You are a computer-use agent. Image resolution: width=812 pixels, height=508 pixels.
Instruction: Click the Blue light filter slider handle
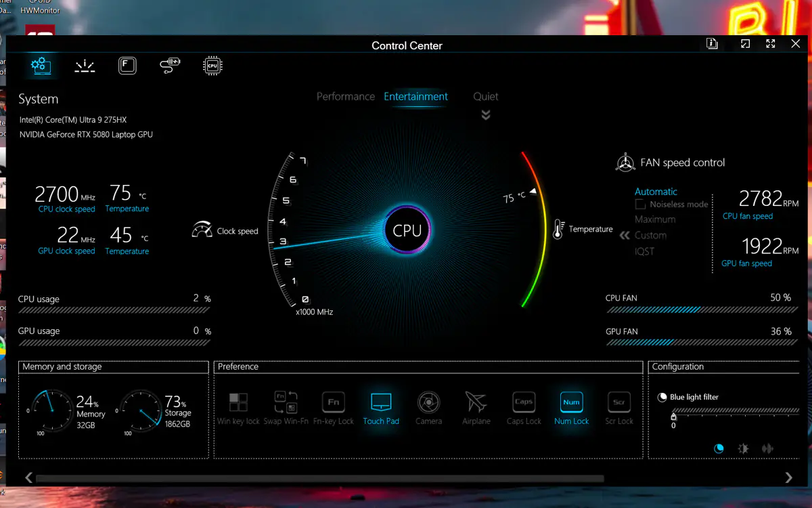(x=673, y=417)
